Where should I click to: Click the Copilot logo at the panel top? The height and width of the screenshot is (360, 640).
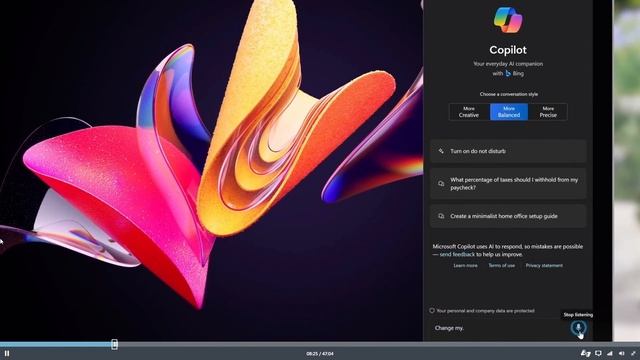[x=508, y=20]
